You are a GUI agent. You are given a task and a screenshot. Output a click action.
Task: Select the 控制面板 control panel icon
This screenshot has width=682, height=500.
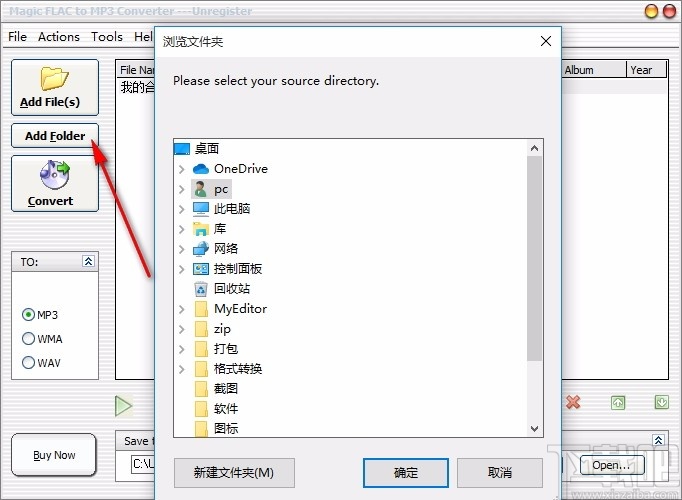(201, 269)
